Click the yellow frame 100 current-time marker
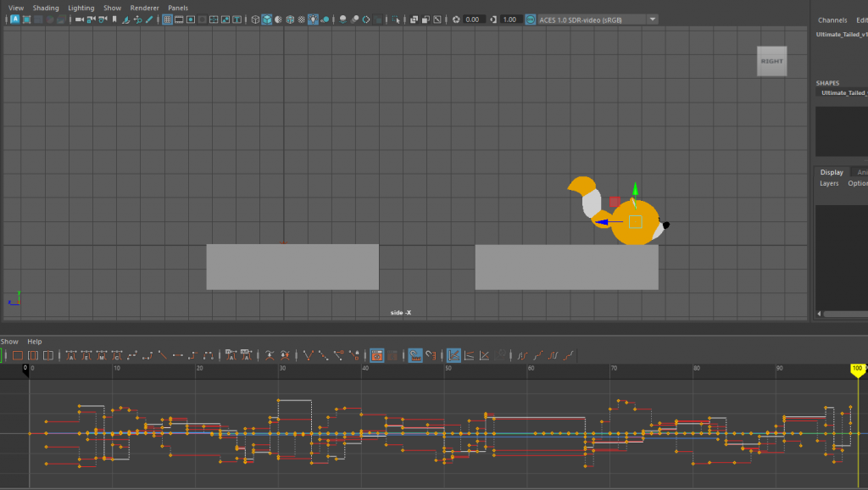The image size is (868, 490). [858, 370]
